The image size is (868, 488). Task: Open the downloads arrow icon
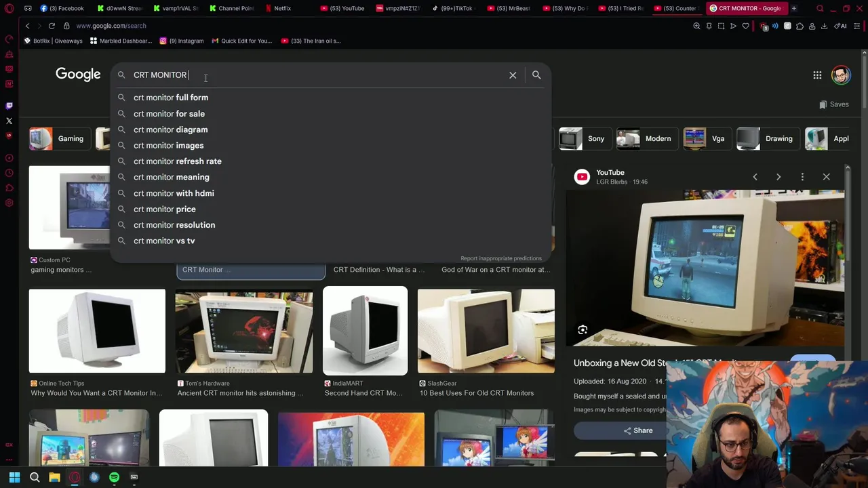click(x=824, y=26)
